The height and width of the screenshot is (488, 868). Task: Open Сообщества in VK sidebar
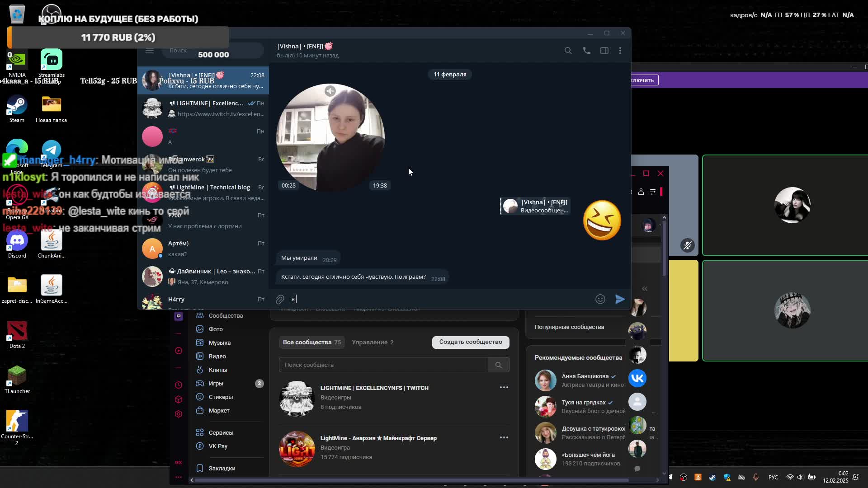tap(226, 315)
